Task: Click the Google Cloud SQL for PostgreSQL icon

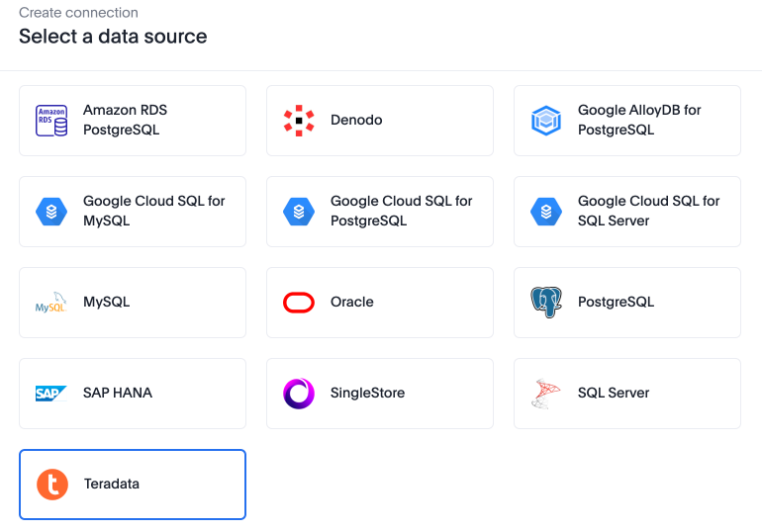Action: [x=299, y=212]
